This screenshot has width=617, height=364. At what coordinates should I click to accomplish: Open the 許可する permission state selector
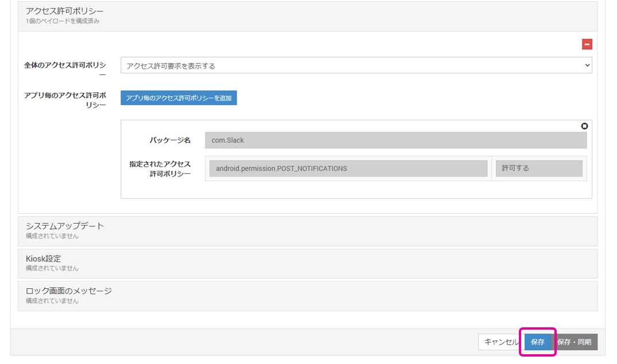pos(538,169)
